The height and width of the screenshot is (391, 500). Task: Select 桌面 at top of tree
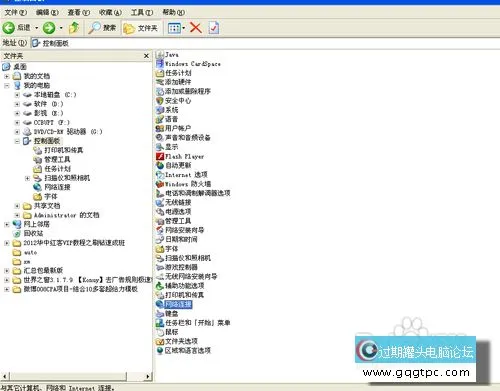15,67
